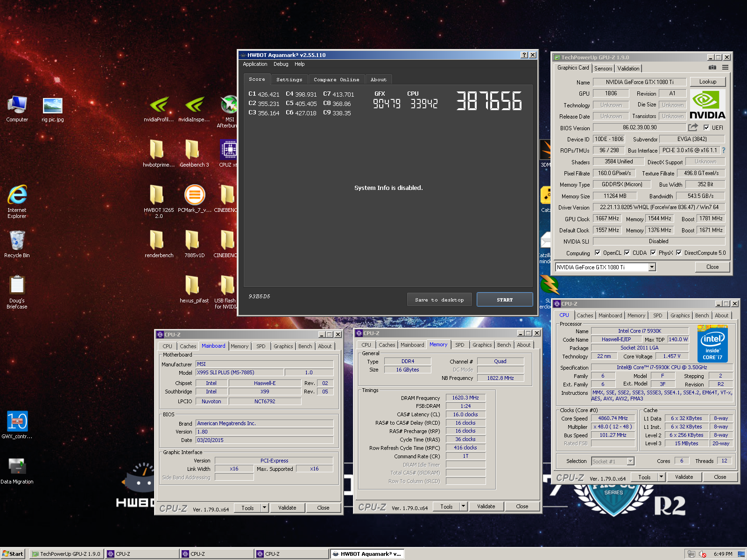The height and width of the screenshot is (560, 747).
Task: Select the MSI Afterburner desktop icon
Action: 228,111
